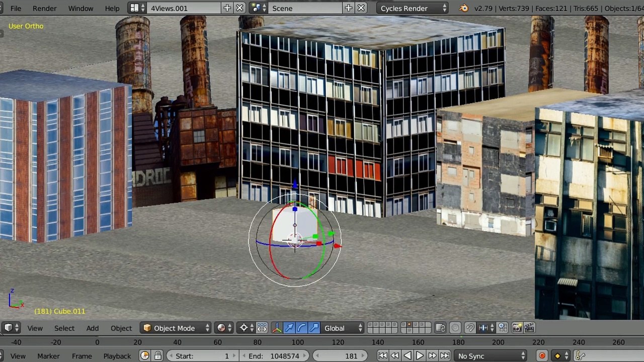Open the timeline Playback menu
This screenshot has height=362, width=644.
[x=117, y=356]
